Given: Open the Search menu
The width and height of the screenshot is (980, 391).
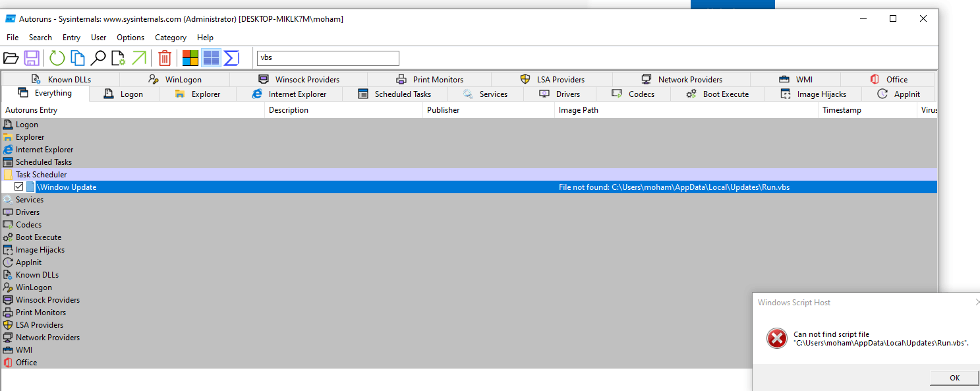Looking at the screenshot, I should (x=40, y=38).
